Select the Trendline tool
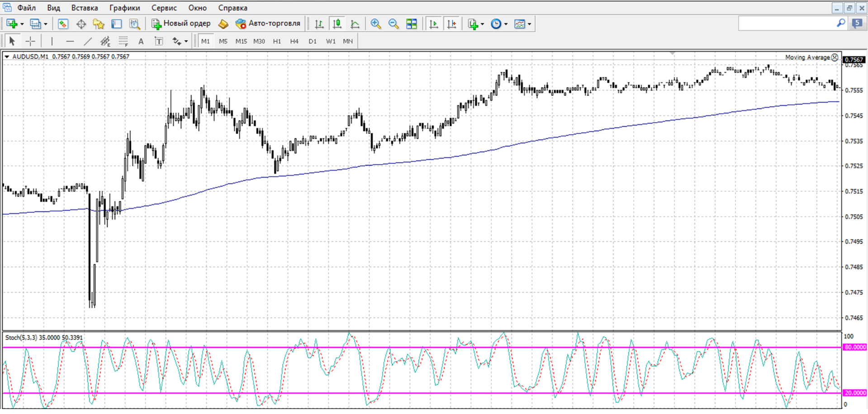Viewport: 868px width, 414px height. 88,41
